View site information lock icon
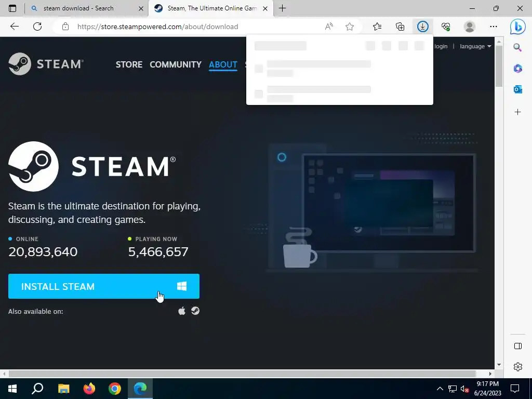Image resolution: width=532 pixels, height=399 pixels. coord(65,26)
